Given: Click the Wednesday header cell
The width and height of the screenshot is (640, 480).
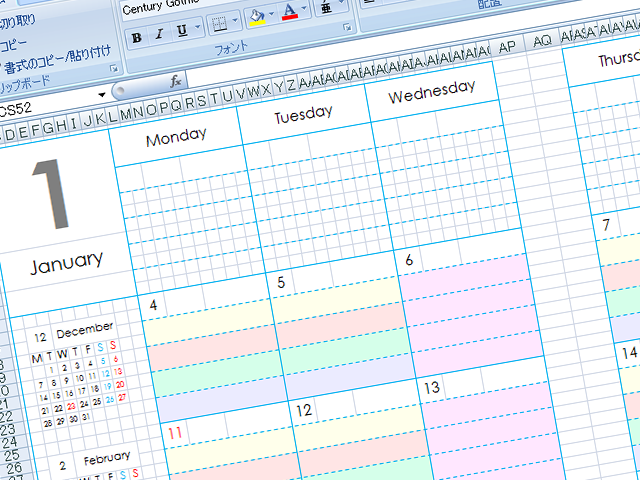Looking at the screenshot, I should pyautogui.click(x=431, y=91).
